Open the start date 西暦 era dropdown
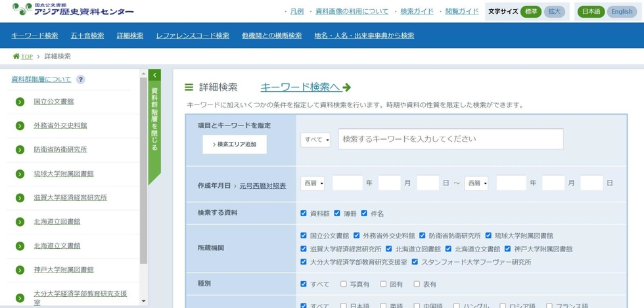644x308 pixels. coord(313,183)
